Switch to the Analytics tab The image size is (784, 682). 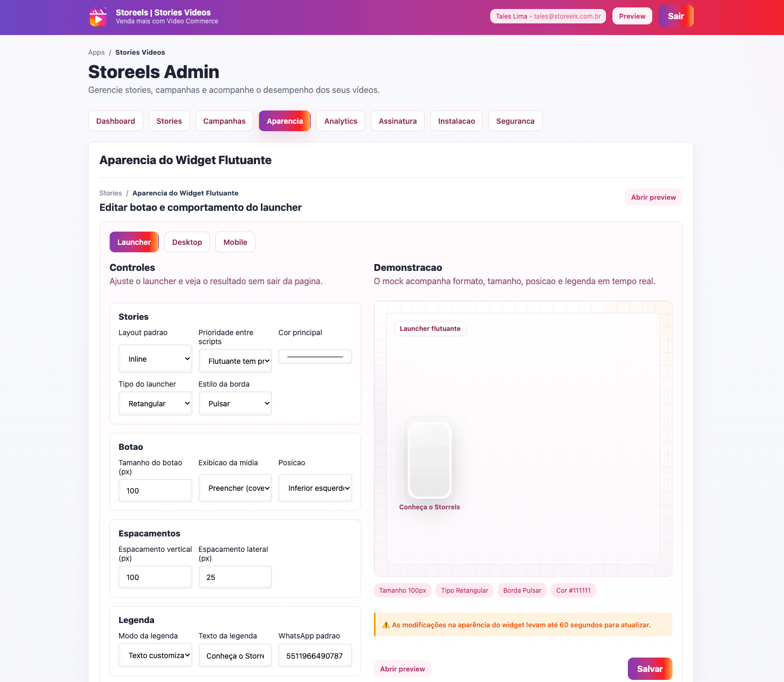(x=340, y=121)
